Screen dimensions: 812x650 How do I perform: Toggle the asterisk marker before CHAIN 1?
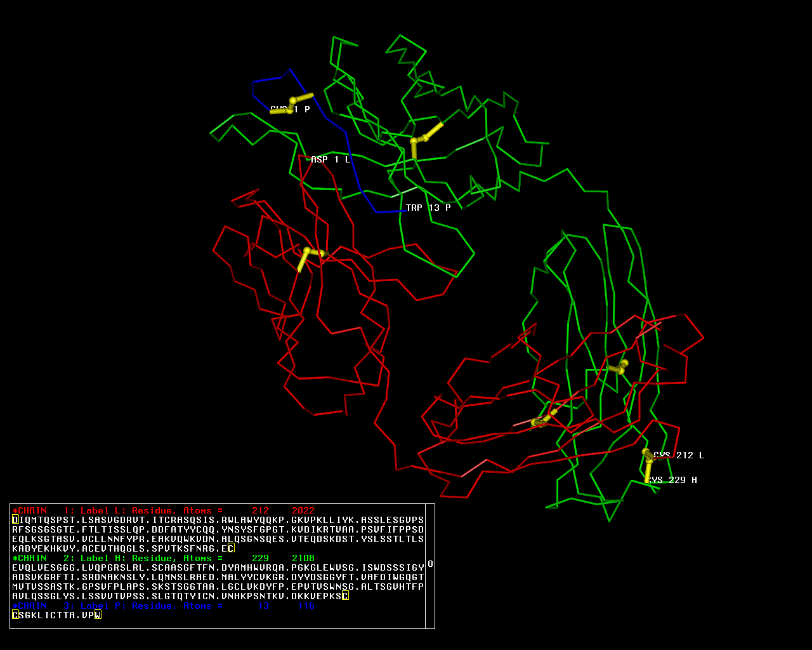(x=15, y=510)
